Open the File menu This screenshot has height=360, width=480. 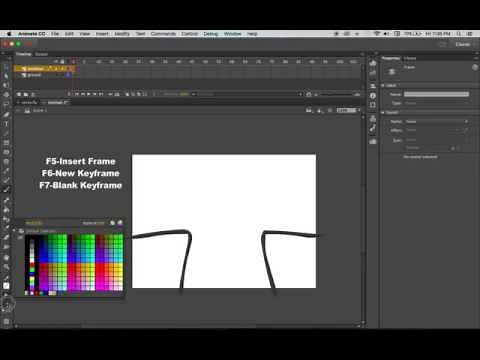pos(55,34)
